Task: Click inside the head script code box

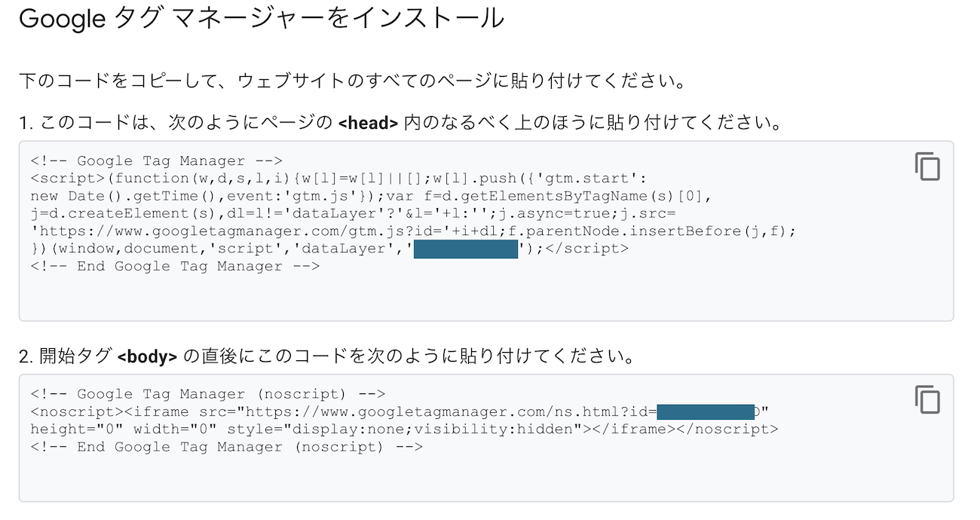Action: pyautogui.click(x=486, y=231)
